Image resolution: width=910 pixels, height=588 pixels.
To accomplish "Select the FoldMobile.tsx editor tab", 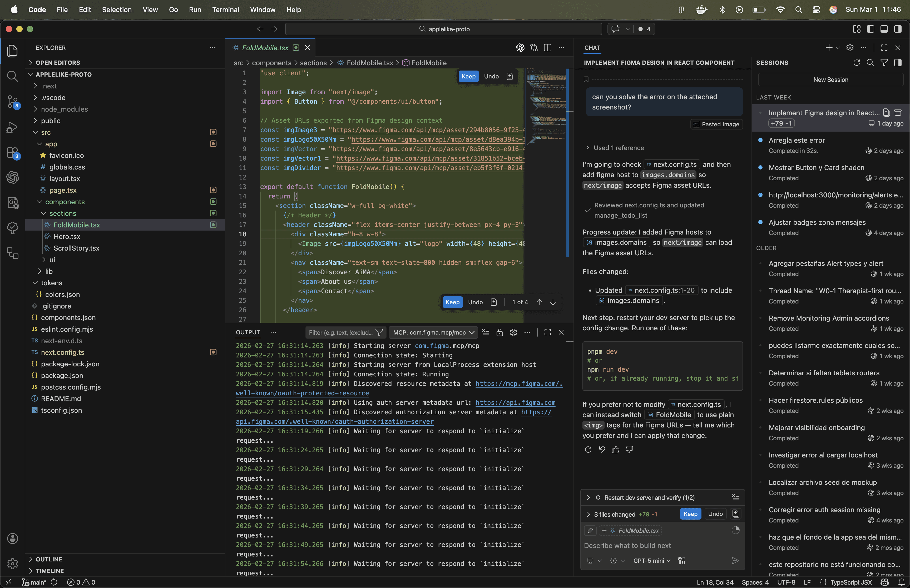I will click(x=265, y=48).
